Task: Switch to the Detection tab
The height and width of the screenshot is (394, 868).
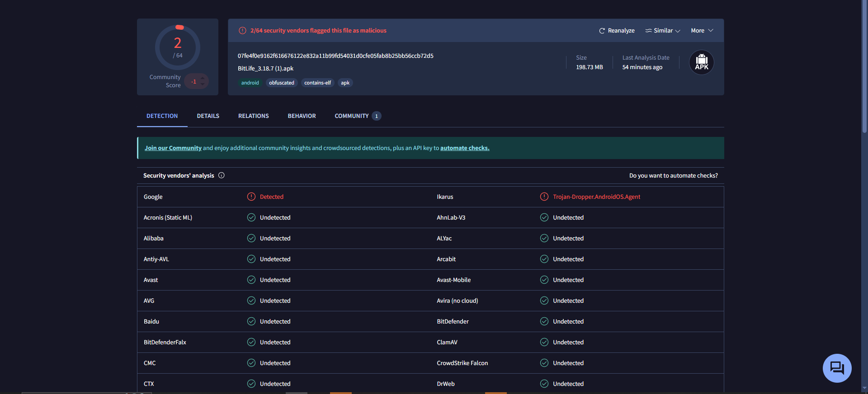Action: [x=162, y=116]
